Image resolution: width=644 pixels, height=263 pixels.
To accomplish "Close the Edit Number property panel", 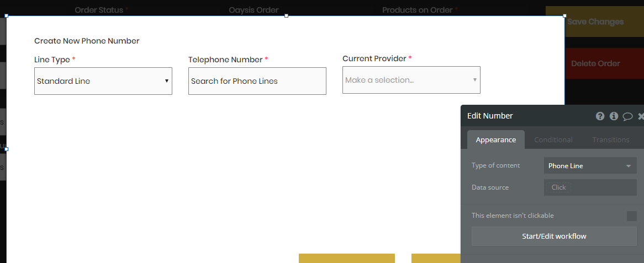I will [x=641, y=116].
